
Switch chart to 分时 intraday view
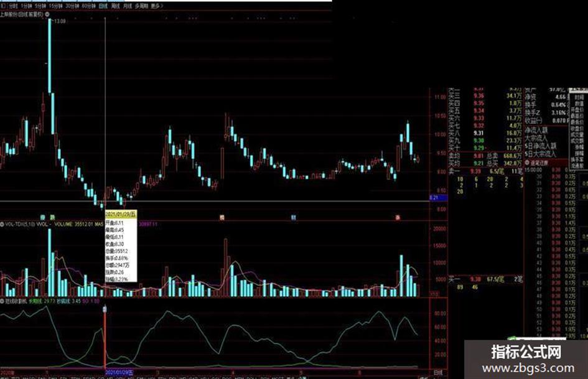(13, 6)
